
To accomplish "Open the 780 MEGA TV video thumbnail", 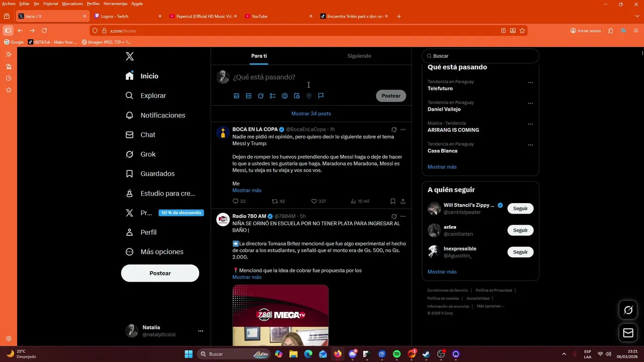I will (x=280, y=315).
